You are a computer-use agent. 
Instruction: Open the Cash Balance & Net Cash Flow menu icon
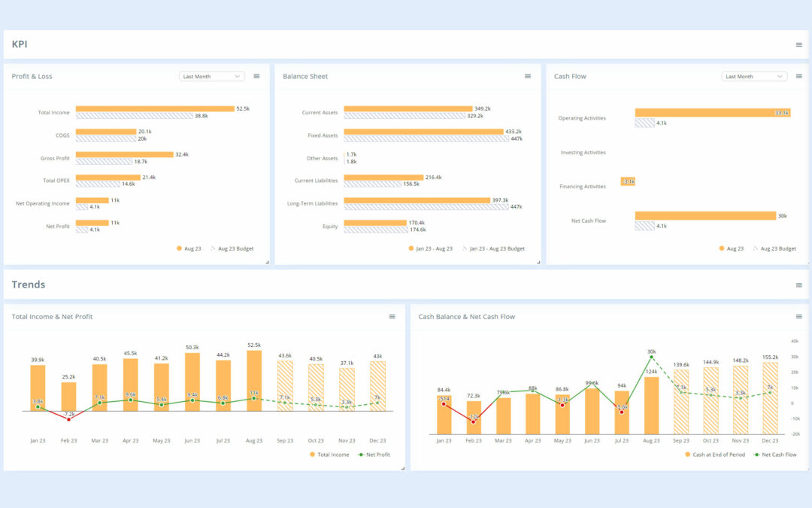pyautogui.click(x=799, y=316)
